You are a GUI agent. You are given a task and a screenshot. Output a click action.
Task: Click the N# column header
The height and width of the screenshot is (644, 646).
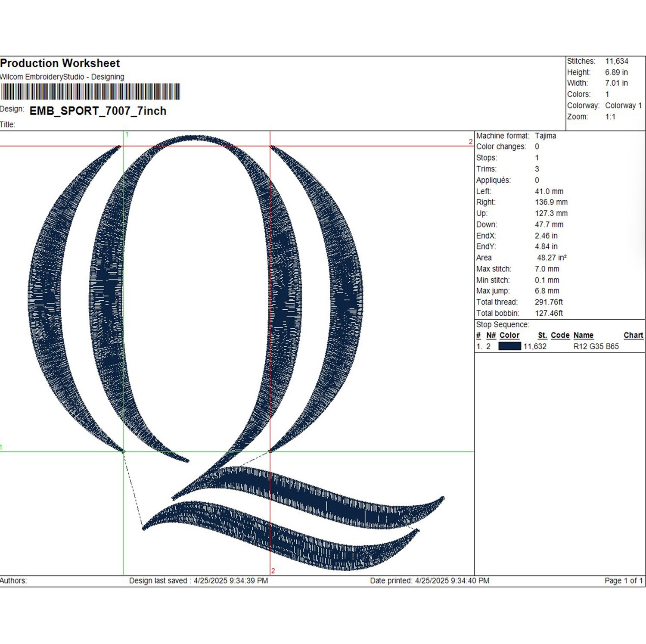(x=491, y=335)
